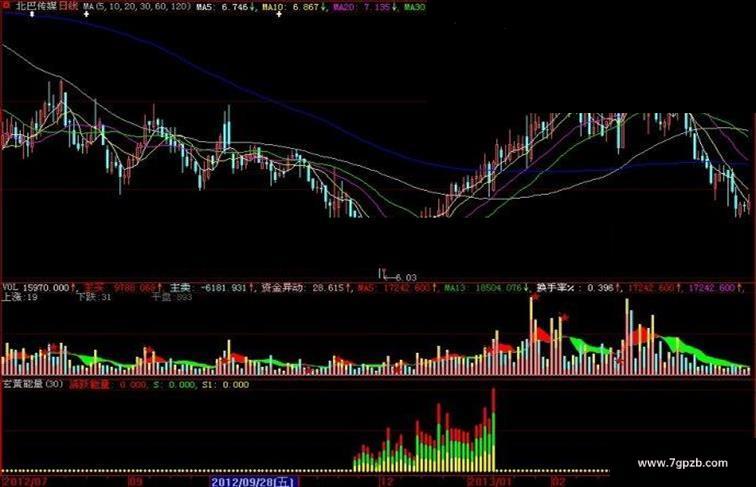Click the red square icon beside the stock name
756x487 pixels.
[7, 7]
